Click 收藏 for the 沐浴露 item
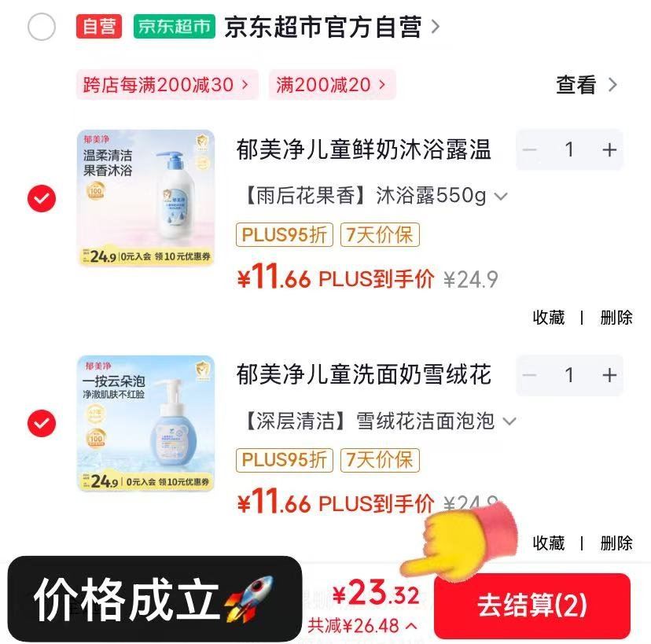This screenshot has width=651, height=644. pos(549,318)
